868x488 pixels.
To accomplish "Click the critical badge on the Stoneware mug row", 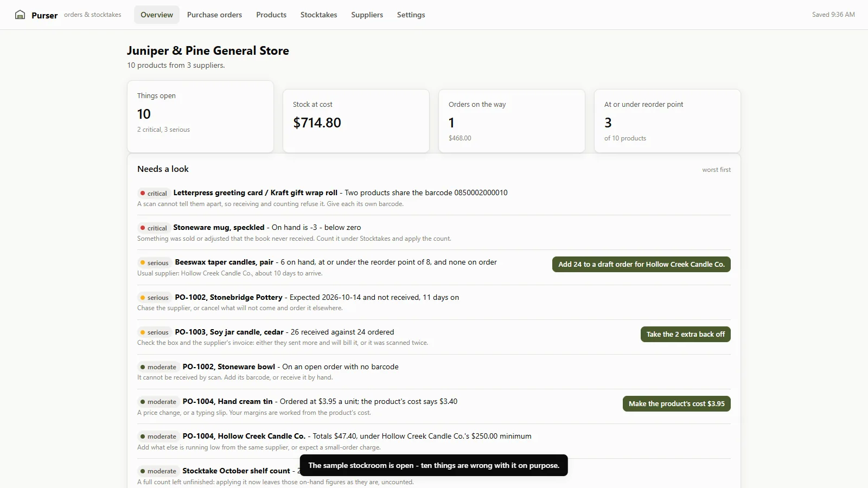I will click(154, 228).
